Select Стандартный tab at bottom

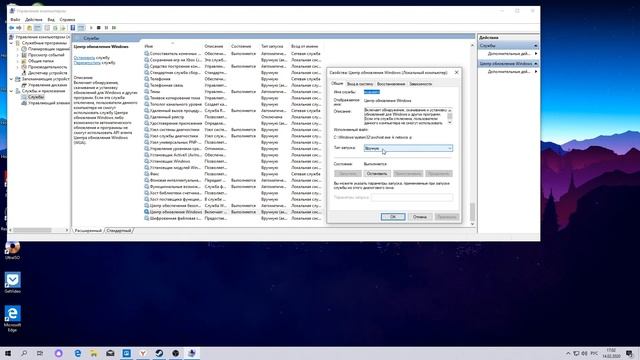click(x=119, y=231)
